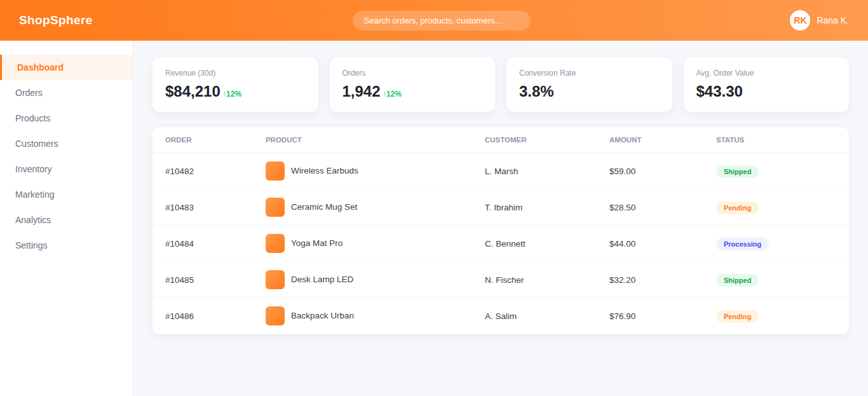Open the Marketing section
Image resolution: width=868 pixels, height=396 pixels.
pos(66,195)
